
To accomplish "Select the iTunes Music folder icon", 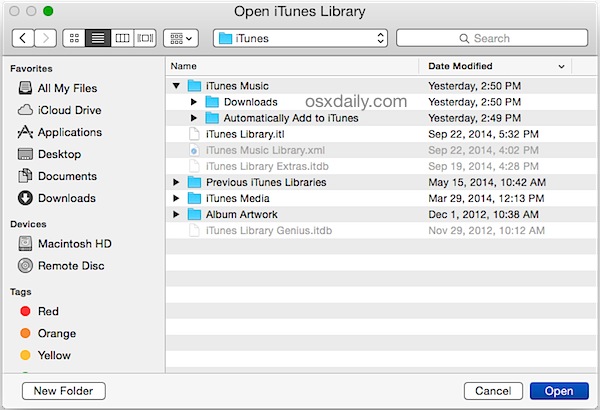I will pos(194,86).
